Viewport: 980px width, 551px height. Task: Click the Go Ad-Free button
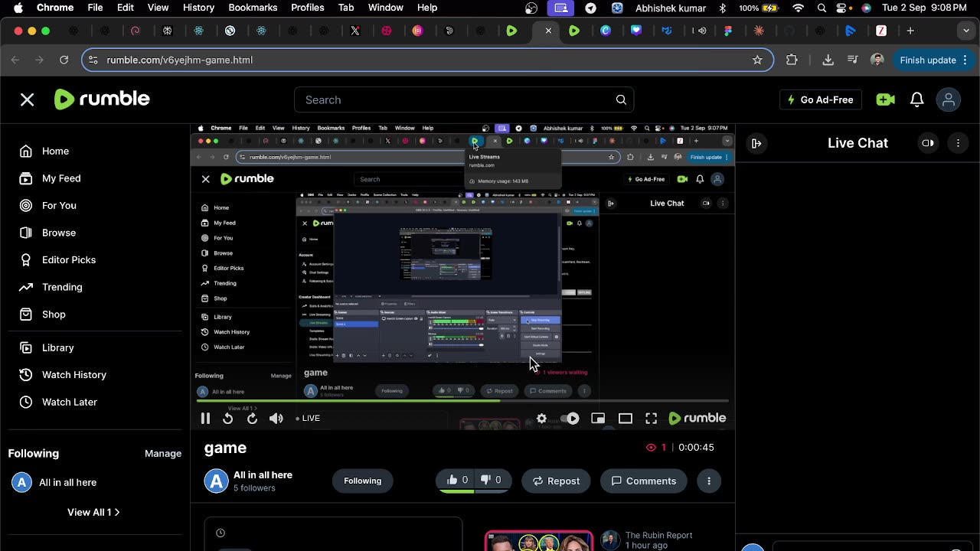pyautogui.click(x=821, y=99)
